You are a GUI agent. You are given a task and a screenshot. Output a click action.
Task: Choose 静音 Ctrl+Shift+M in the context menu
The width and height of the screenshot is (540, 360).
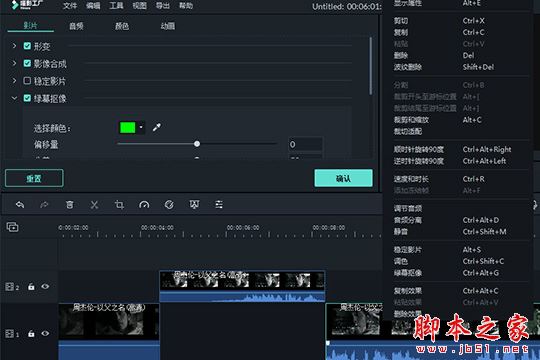point(461,232)
